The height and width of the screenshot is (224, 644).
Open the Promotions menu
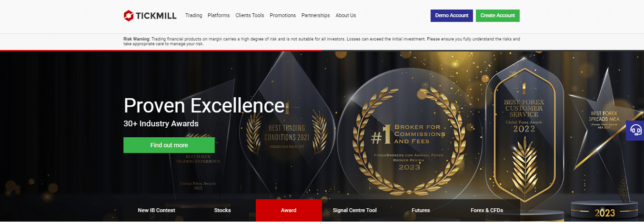282,15
